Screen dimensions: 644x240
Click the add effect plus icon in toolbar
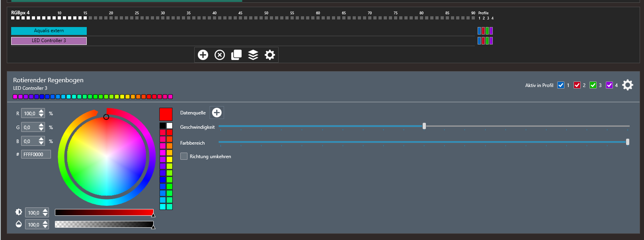point(203,55)
